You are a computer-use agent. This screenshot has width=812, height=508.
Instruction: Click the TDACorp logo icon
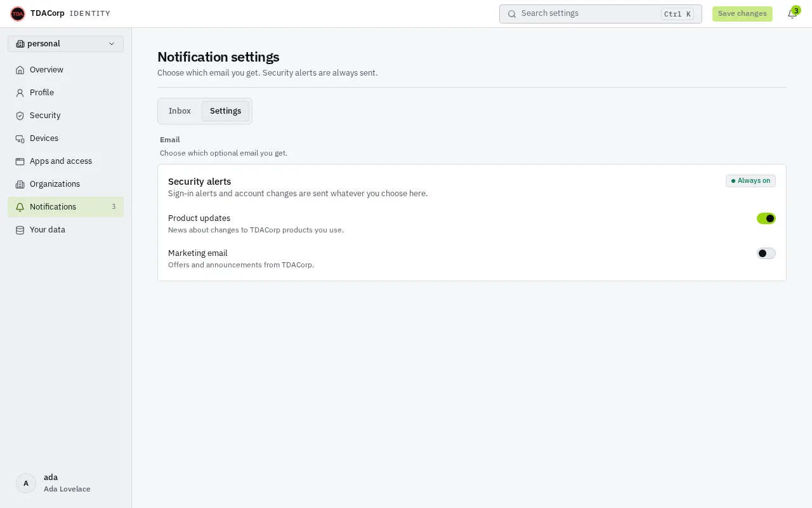pos(18,13)
